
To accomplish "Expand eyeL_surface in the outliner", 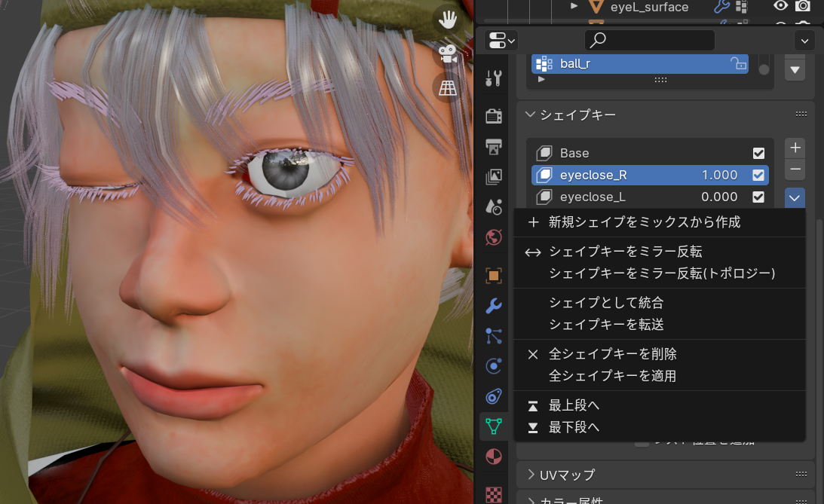I will click(x=574, y=6).
